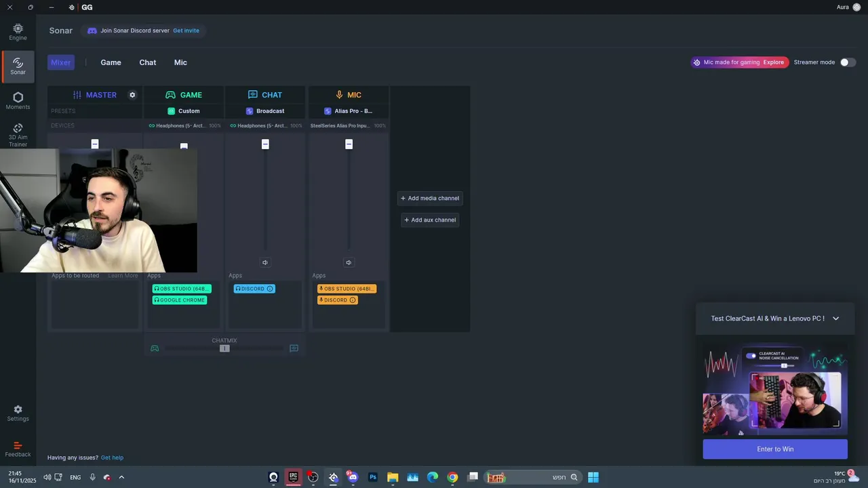
Task: Mute the Chat channel speaker icon
Action: (x=265, y=262)
